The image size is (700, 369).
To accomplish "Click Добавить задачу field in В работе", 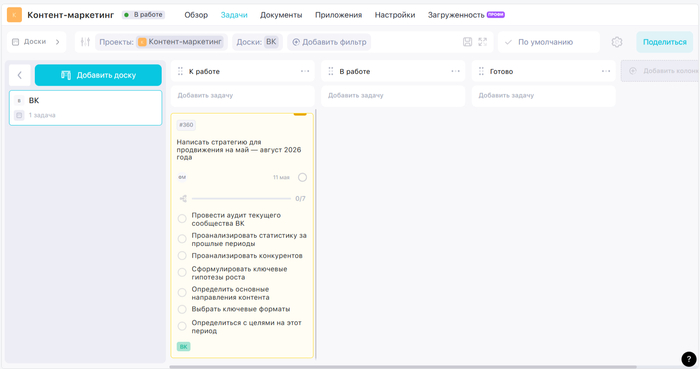I will pos(393,95).
